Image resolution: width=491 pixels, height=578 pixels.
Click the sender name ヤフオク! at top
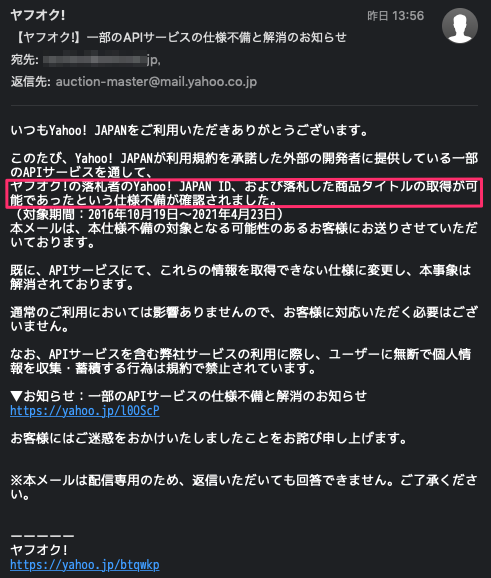coord(38,15)
